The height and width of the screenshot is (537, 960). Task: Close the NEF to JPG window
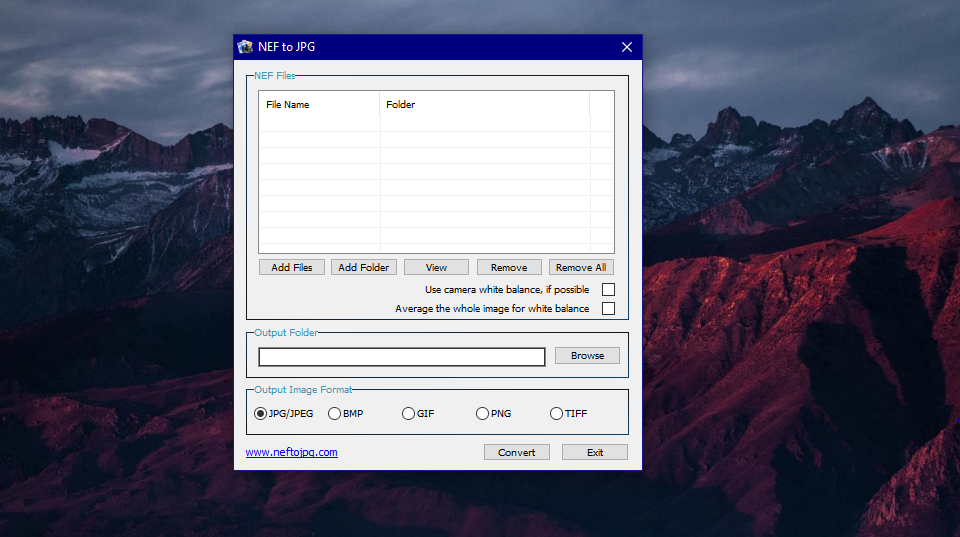click(626, 47)
